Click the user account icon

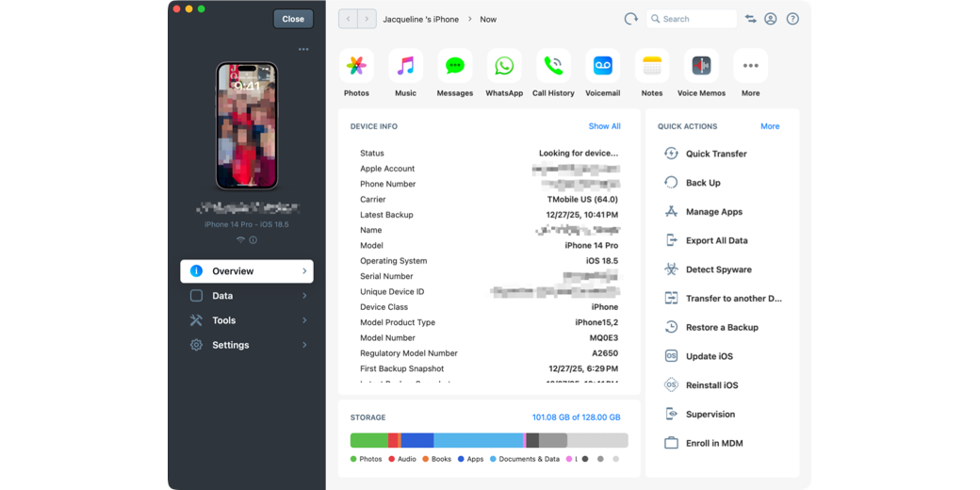coord(771,19)
